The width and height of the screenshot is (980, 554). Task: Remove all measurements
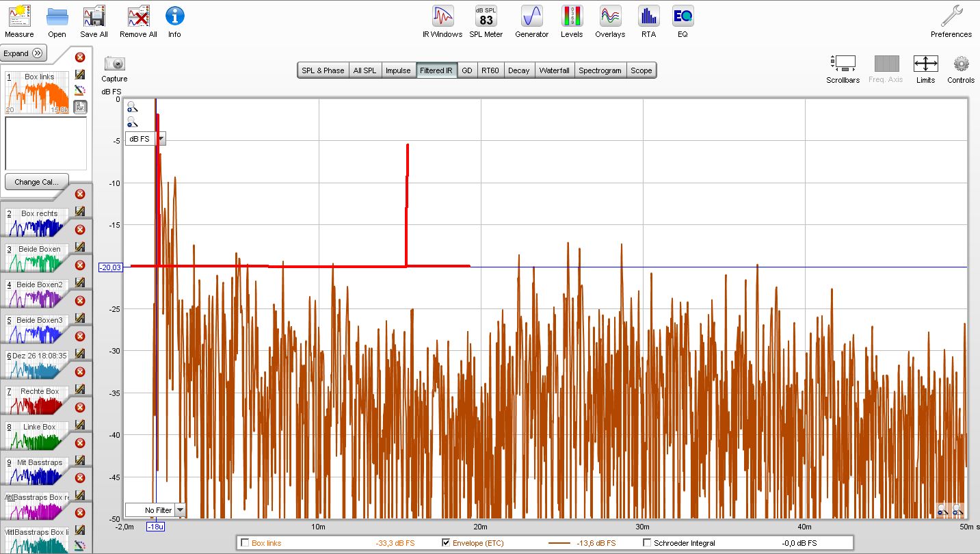[x=138, y=21]
